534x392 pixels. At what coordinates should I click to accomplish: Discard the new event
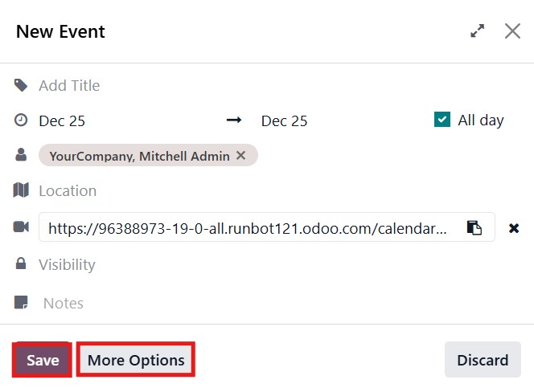point(483,360)
